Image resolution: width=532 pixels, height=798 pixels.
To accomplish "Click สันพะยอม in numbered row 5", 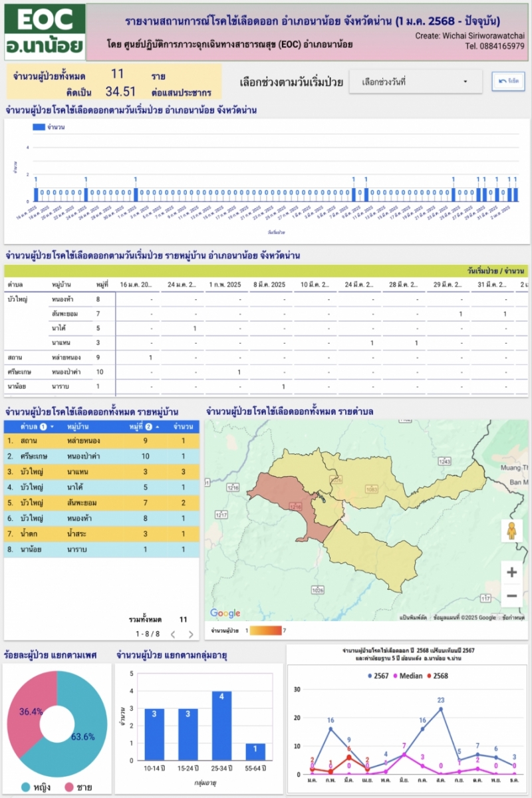I will click(x=82, y=503).
